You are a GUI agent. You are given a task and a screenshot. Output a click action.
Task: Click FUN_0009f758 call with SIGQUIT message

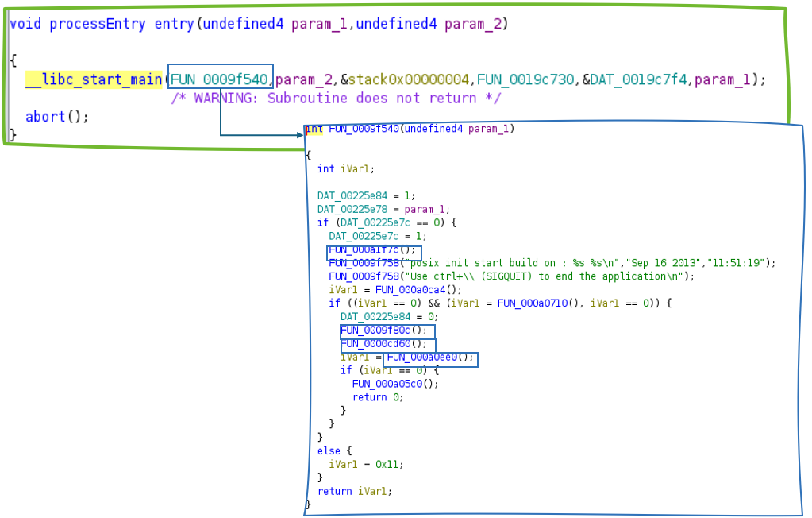pos(512,276)
